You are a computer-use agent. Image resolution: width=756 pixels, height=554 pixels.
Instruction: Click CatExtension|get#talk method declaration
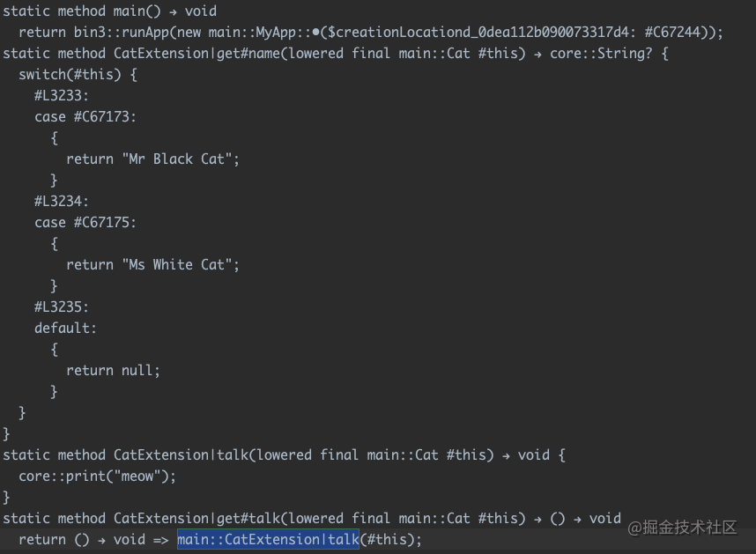312,519
